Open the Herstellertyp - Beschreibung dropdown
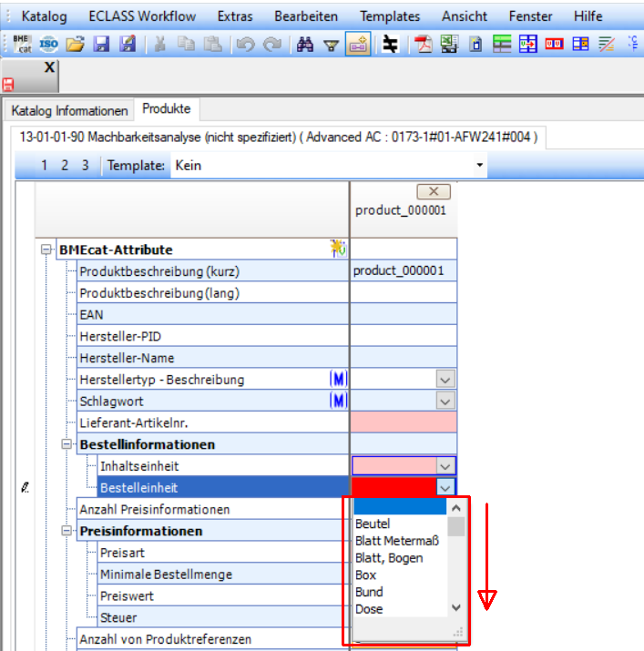Image resolution: width=644 pixels, height=651 pixels. click(445, 380)
